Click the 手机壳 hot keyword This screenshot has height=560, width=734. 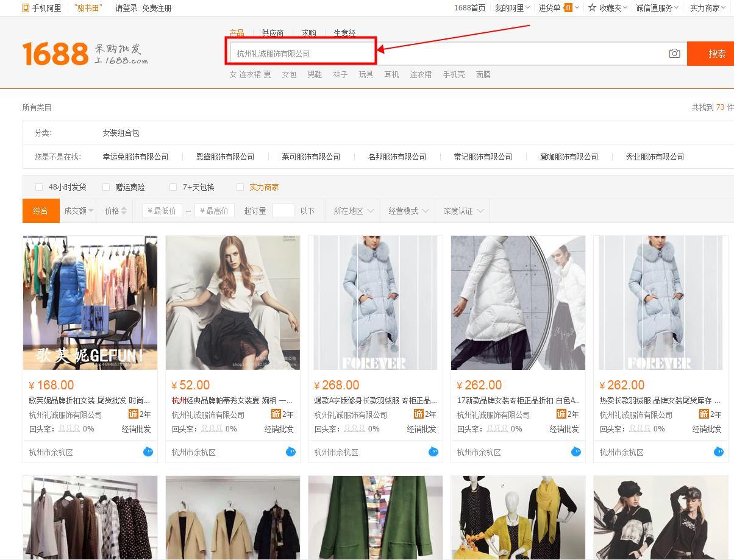pyautogui.click(x=454, y=74)
